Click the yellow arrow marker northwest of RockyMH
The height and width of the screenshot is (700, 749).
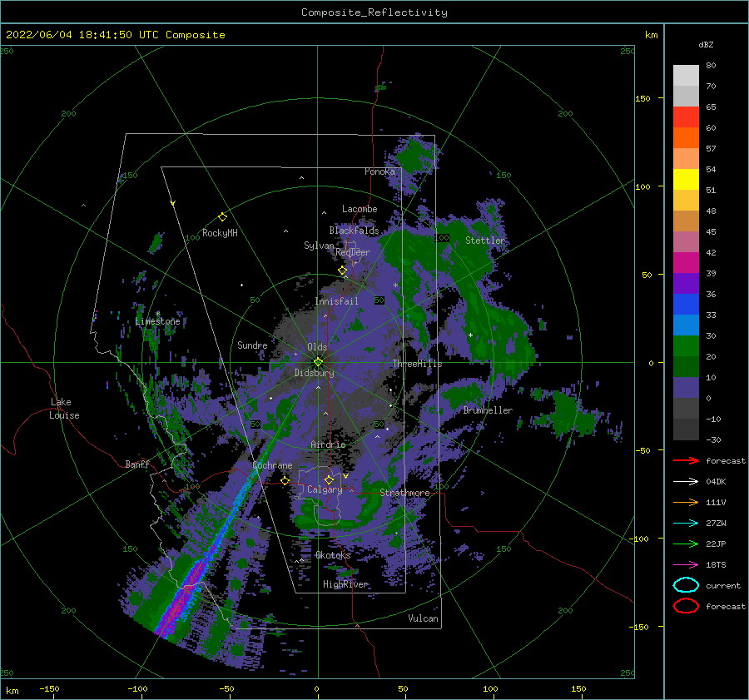(x=173, y=203)
